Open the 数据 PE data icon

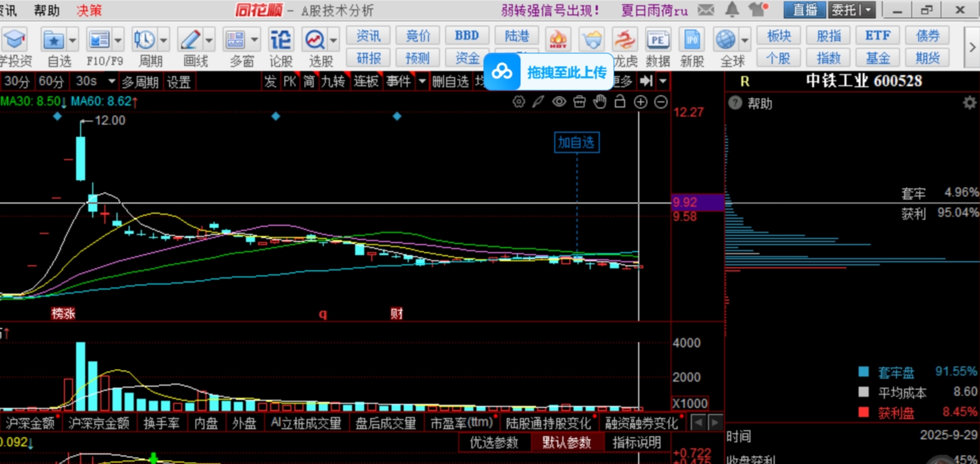[x=658, y=40]
